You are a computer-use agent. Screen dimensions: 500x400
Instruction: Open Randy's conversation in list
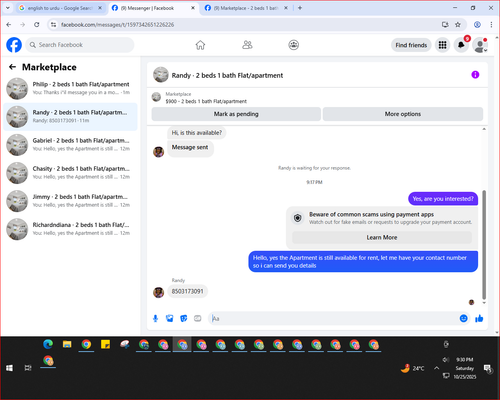tap(70, 117)
